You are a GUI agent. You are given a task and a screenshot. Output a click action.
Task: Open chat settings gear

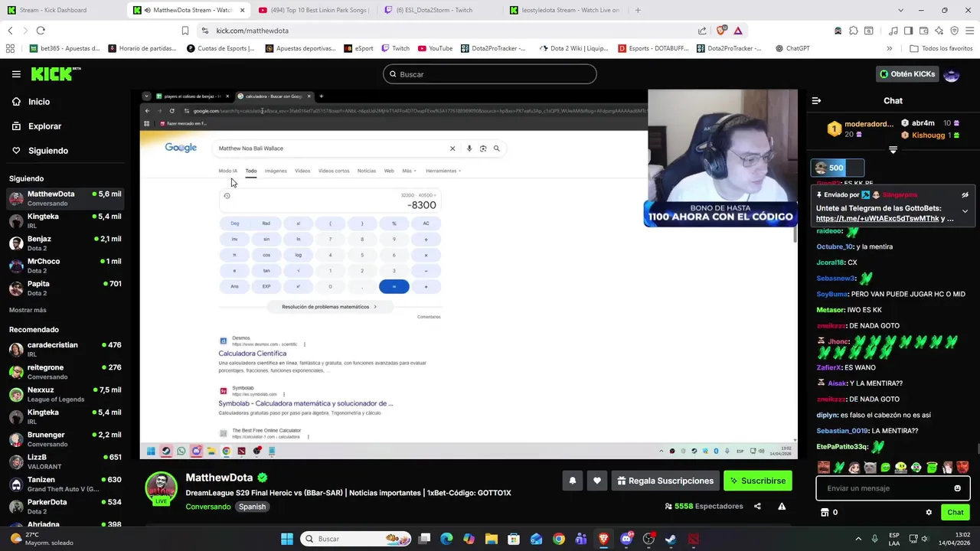(929, 512)
